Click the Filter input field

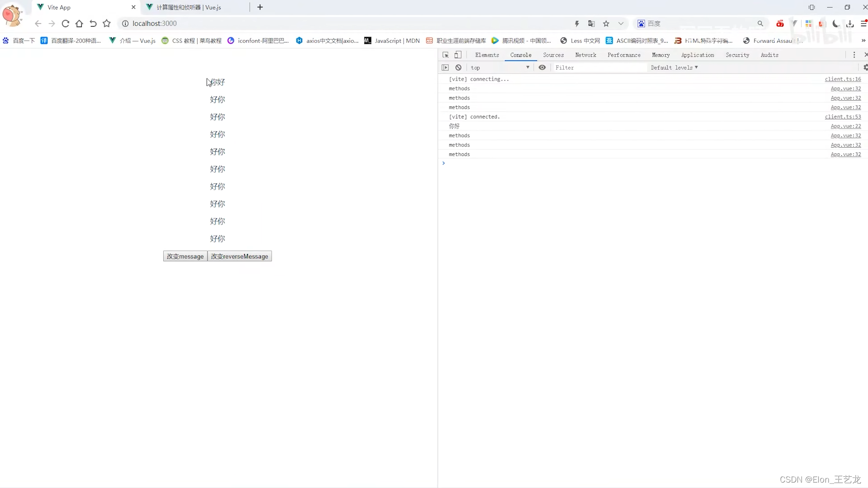click(x=596, y=67)
